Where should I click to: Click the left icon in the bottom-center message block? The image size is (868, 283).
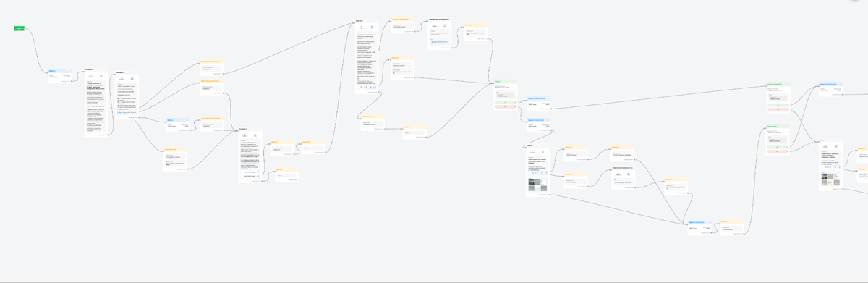[x=532, y=151]
